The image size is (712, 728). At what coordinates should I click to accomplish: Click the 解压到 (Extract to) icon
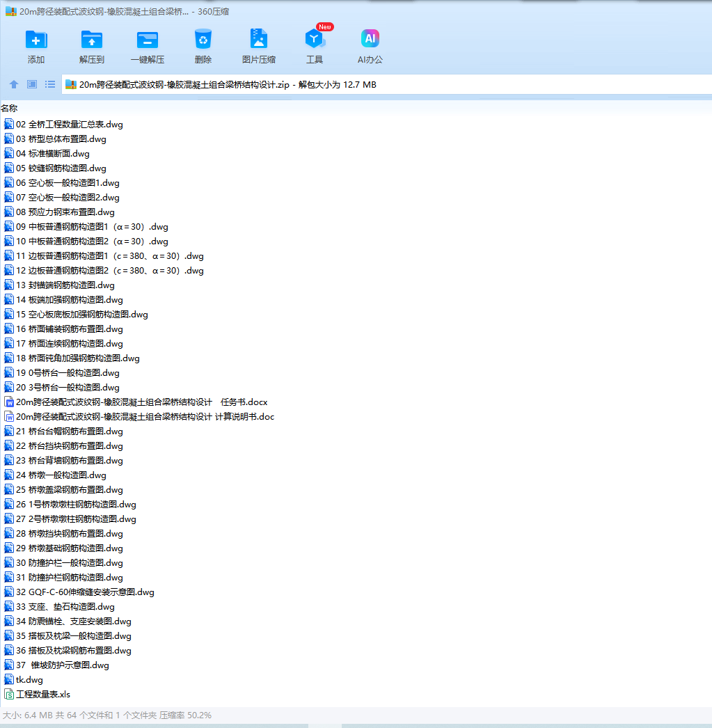click(x=91, y=40)
